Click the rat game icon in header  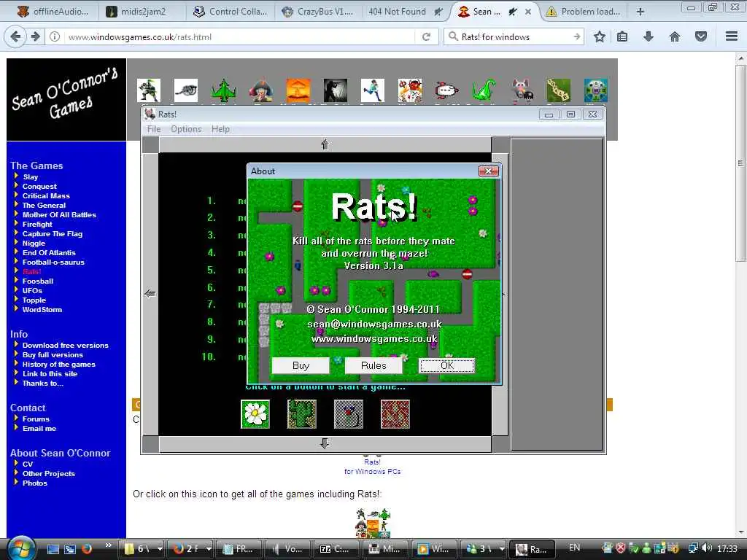(522, 90)
